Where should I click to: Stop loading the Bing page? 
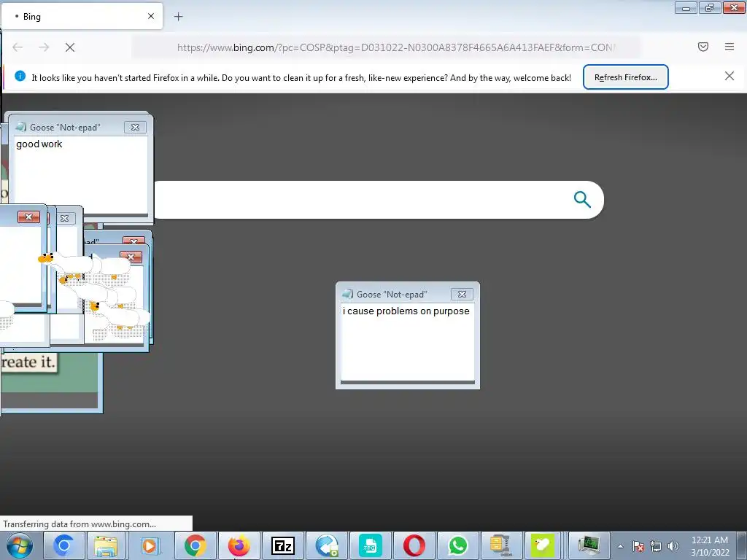pyautogui.click(x=70, y=47)
